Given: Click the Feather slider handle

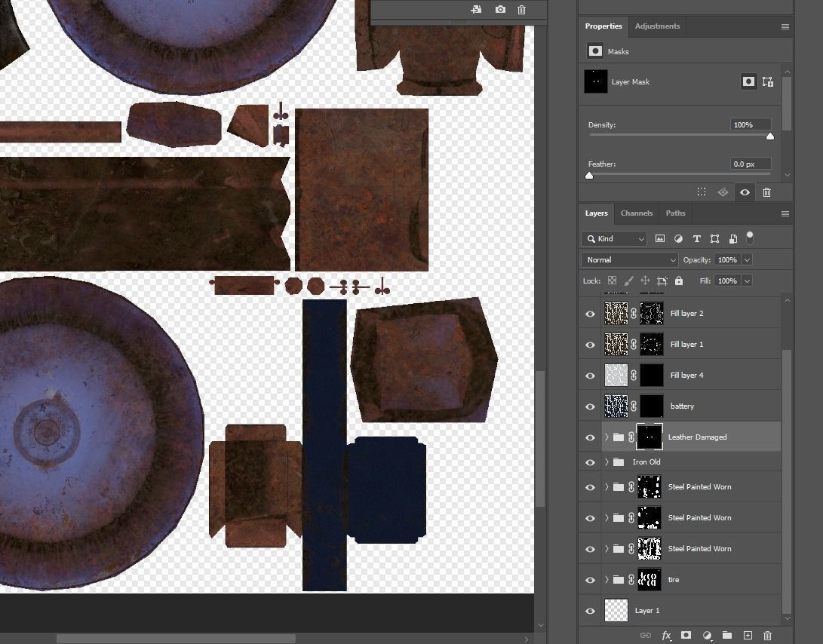Looking at the screenshot, I should tap(589, 176).
